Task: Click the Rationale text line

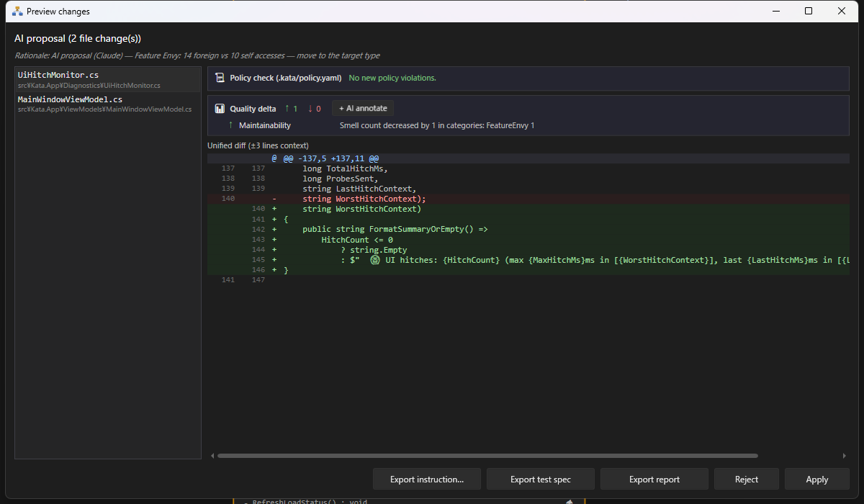Action: [x=197, y=55]
